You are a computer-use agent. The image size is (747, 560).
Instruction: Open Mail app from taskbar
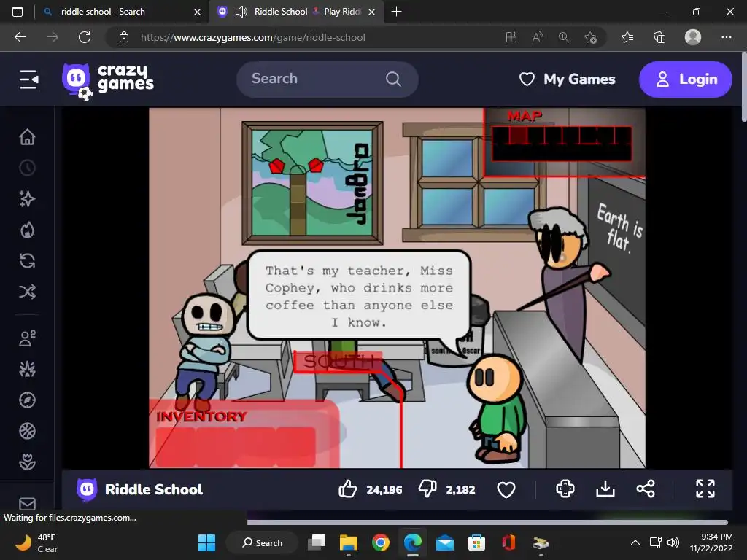[x=445, y=542]
